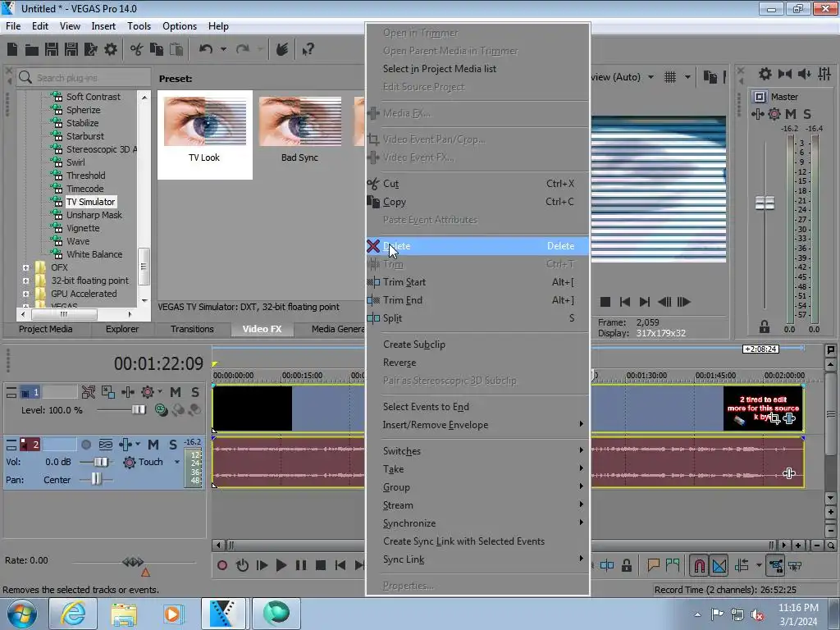Open the Tools menu
The height and width of the screenshot is (630, 840).
coord(139,26)
